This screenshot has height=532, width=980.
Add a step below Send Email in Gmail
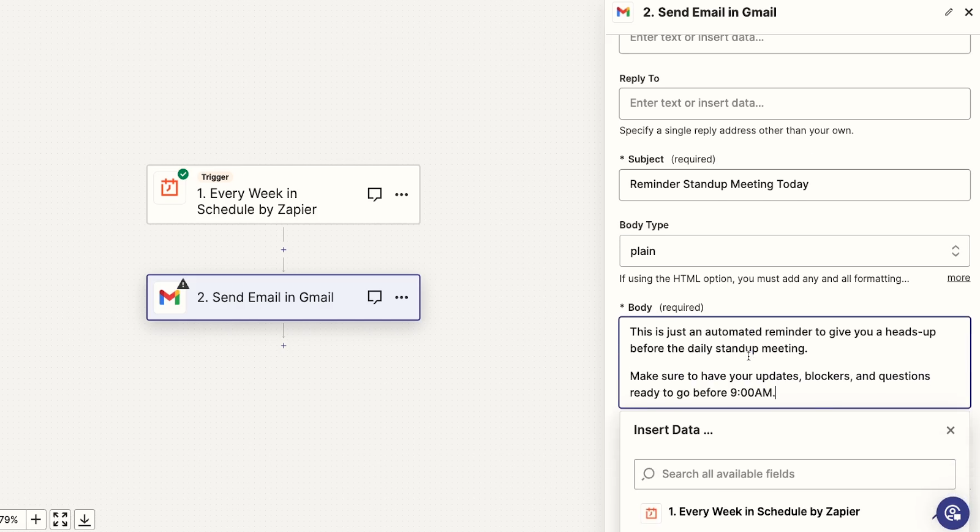coord(284,346)
